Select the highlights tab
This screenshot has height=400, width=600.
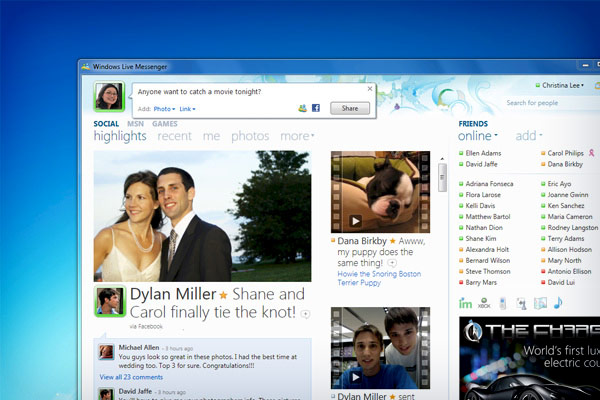[120, 136]
